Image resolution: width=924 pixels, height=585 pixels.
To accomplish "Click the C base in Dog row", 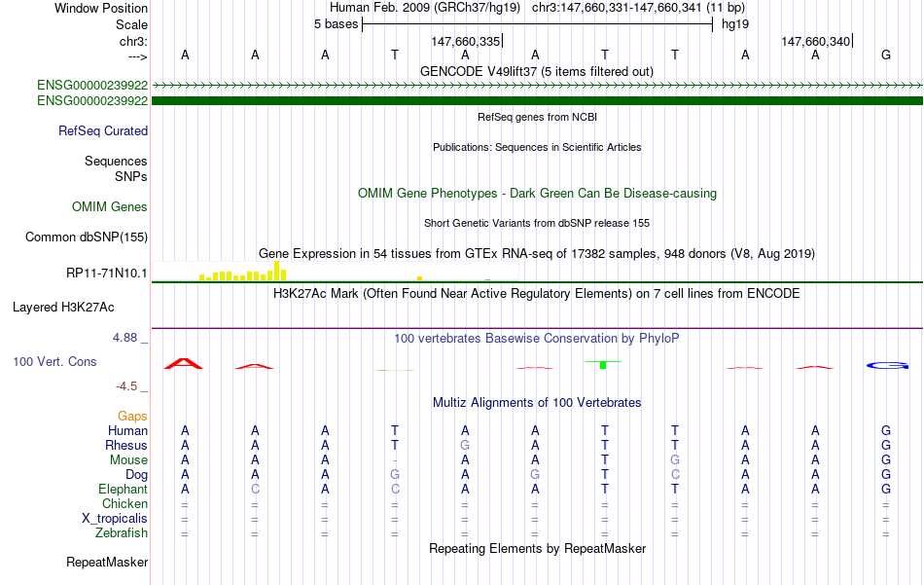I will pyautogui.click(x=675, y=475).
